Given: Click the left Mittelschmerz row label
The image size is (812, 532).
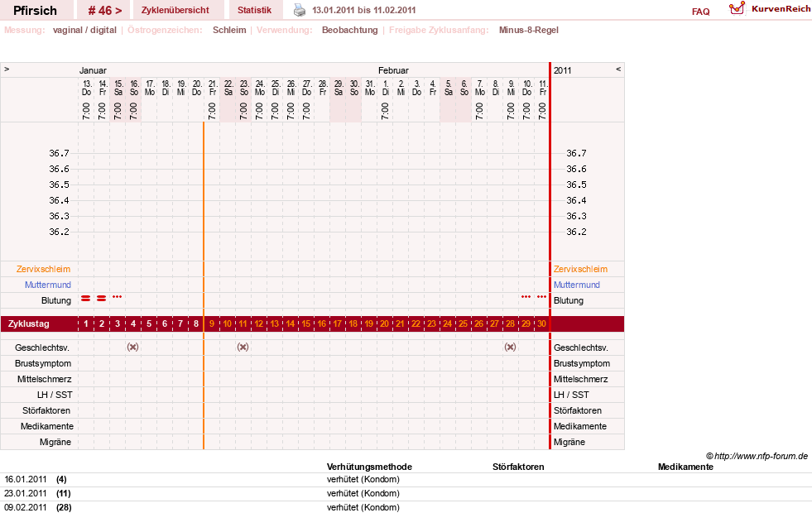Looking at the screenshot, I should (44, 379).
